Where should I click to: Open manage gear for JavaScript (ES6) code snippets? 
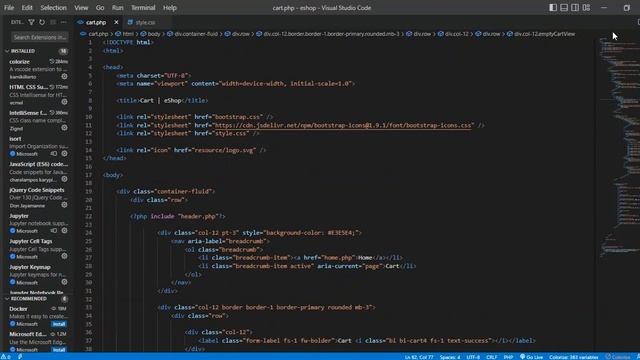64,179
